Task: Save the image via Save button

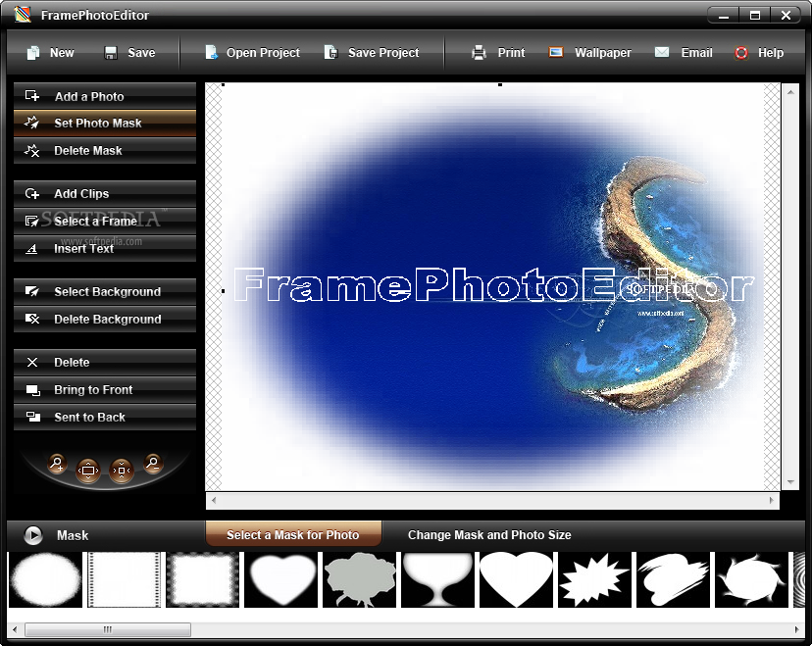Action: pyautogui.click(x=129, y=53)
